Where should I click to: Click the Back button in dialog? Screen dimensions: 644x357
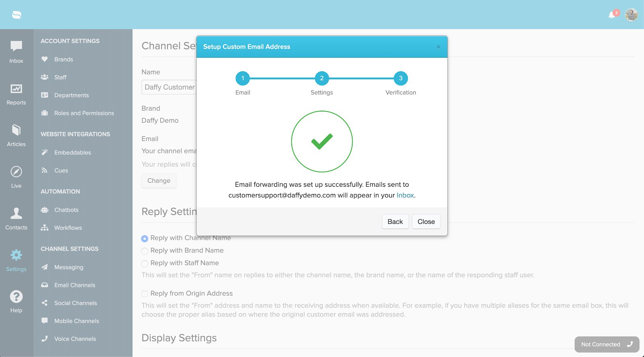pos(395,221)
